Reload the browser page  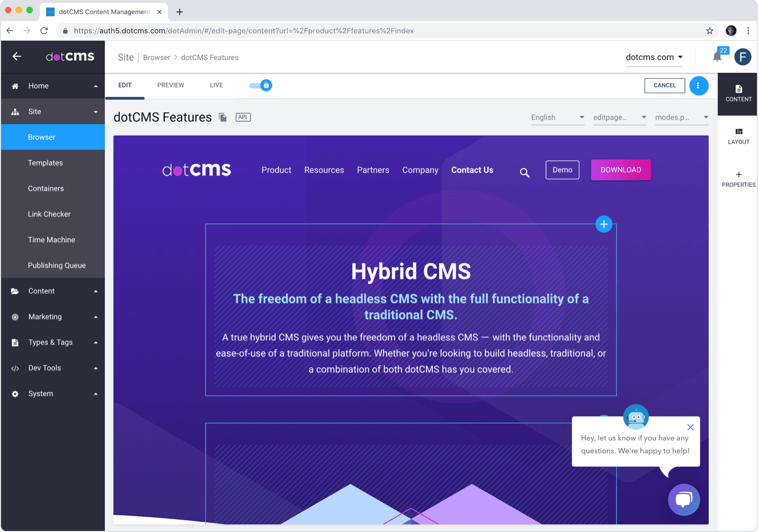click(x=44, y=31)
